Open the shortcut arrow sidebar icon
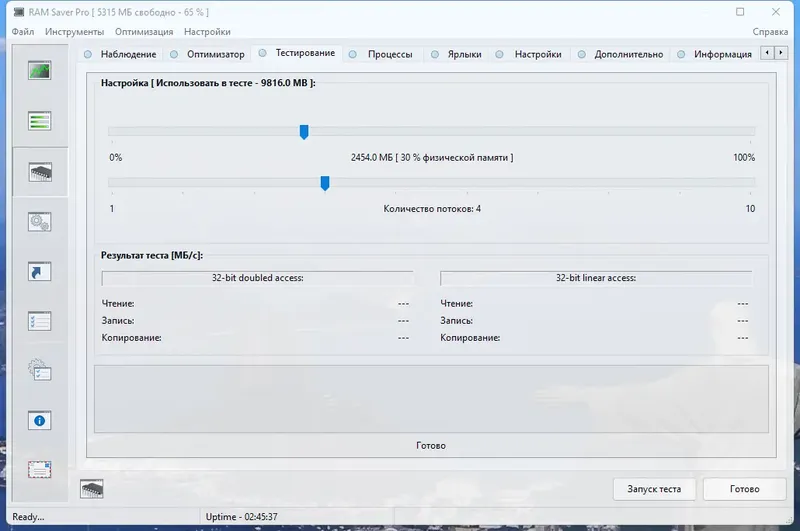Viewport: 800px width, 531px height. coord(40,271)
